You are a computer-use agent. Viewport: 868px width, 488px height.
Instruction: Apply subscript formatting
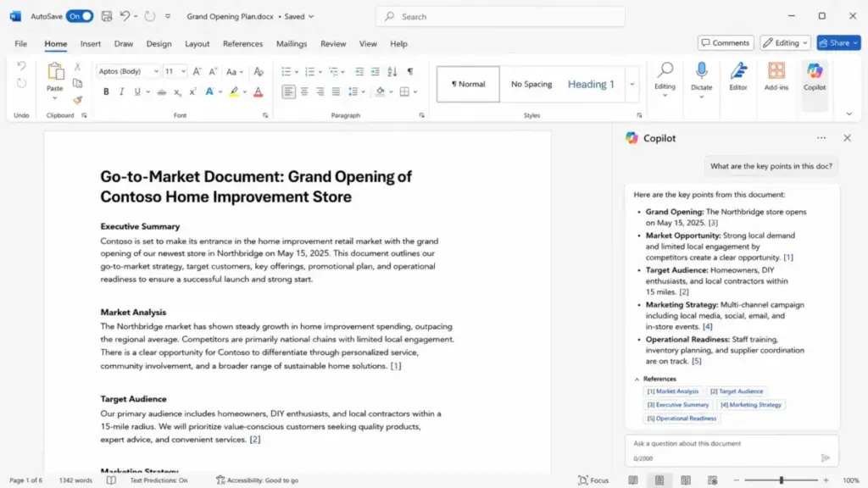pos(177,91)
